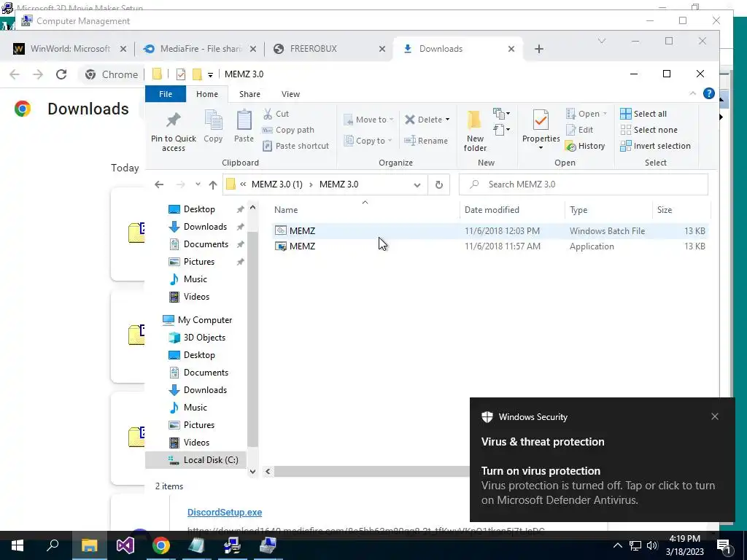Click the Paste ribbon button
747x560 pixels.
(244, 127)
